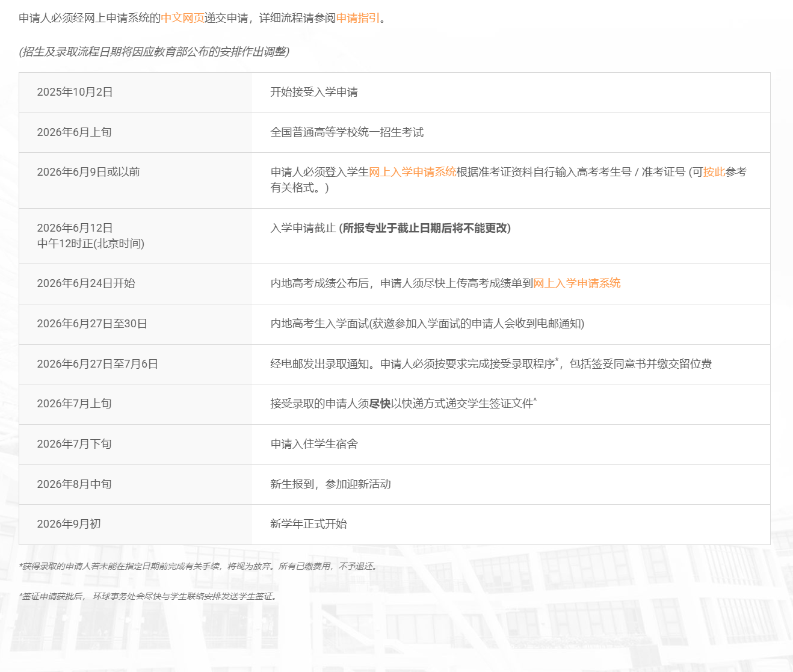Select the 2026年6月24日开始 date cell
This screenshot has width=793, height=672.
[85, 283]
